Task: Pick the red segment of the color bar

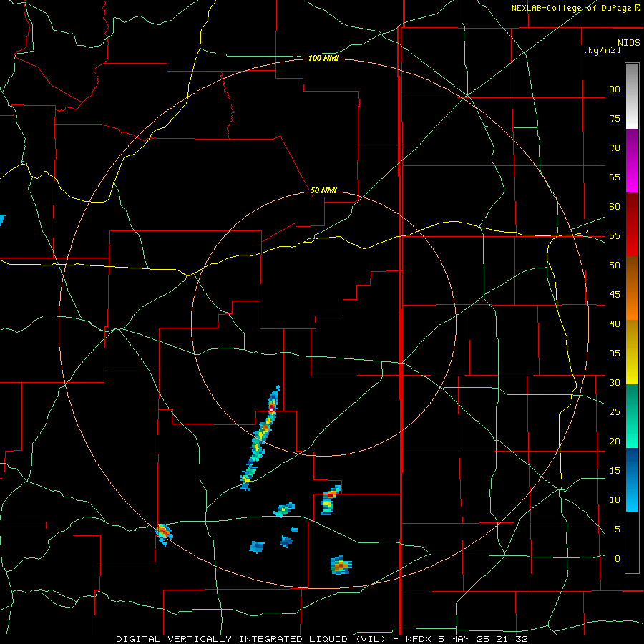Action: click(632, 225)
